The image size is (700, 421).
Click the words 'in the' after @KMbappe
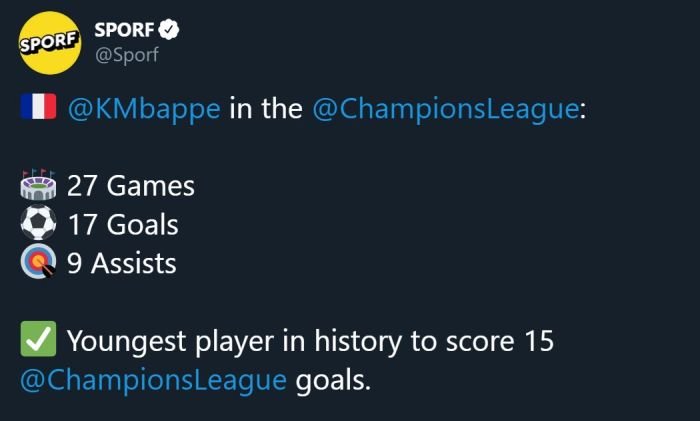coord(266,108)
